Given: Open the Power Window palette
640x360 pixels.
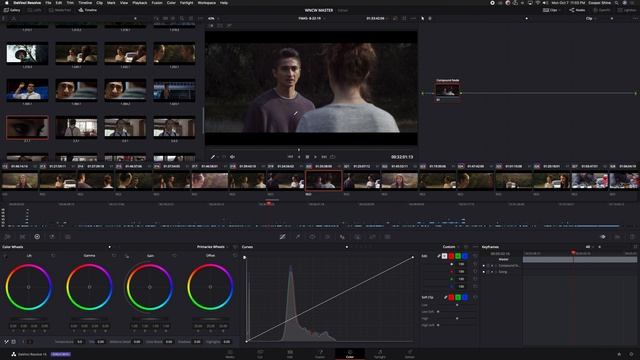Looking at the screenshot, I should point(312,237).
